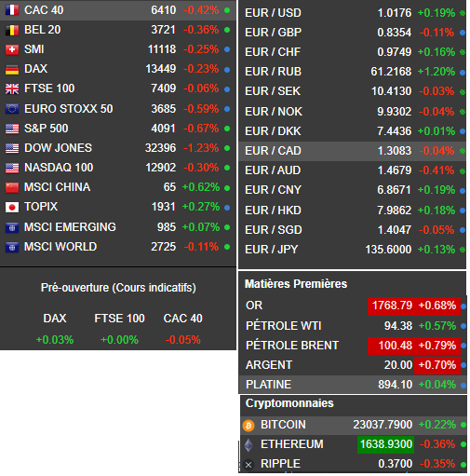The image size is (470, 476).
Task: Click the German flag icon beside DAX
Action: (x=12, y=69)
